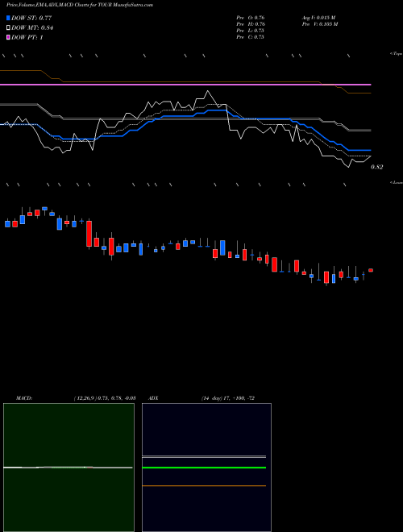Click the chart title mentioning MunafaSutra.com

pyautogui.click(x=79, y=5)
